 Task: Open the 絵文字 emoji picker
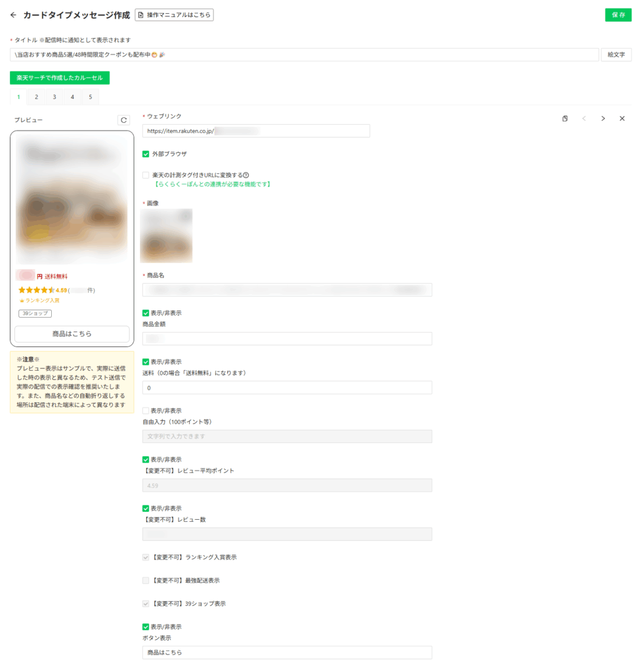616,54
